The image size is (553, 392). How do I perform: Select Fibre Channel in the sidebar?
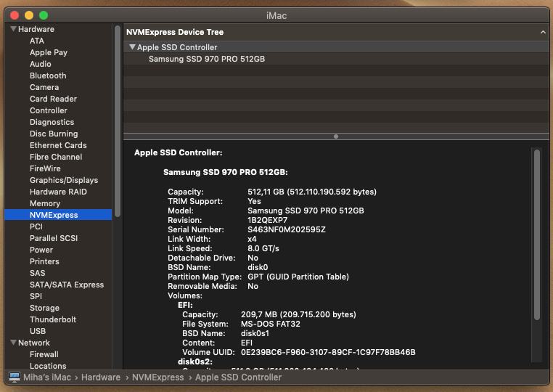coord(56,157)
